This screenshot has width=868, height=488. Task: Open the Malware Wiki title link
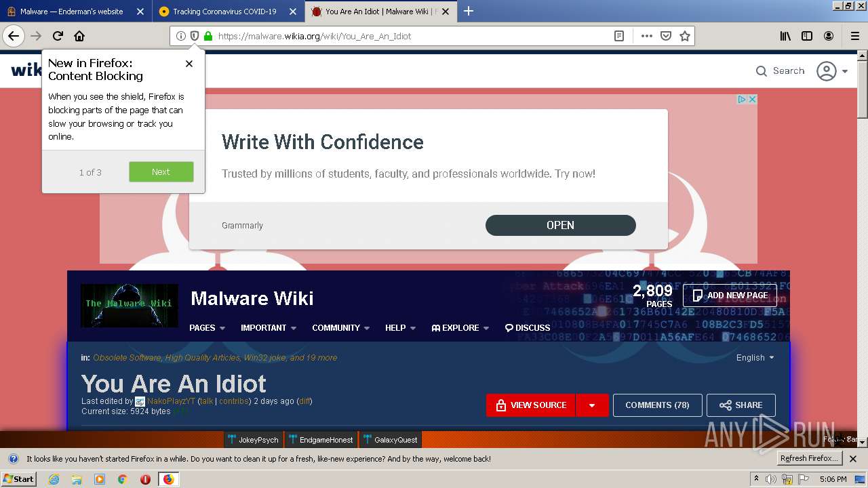point(252,298)
